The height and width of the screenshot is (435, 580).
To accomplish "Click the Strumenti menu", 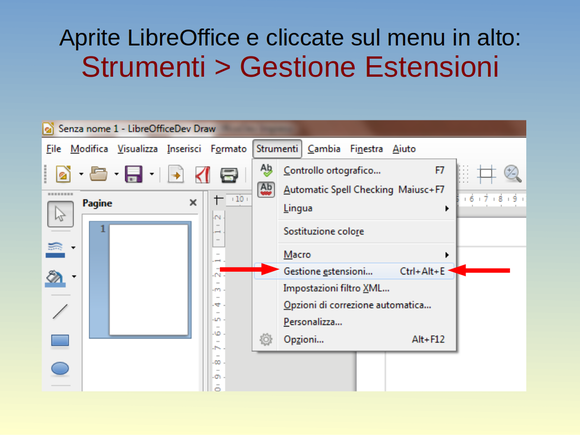I will click(277, 149).
